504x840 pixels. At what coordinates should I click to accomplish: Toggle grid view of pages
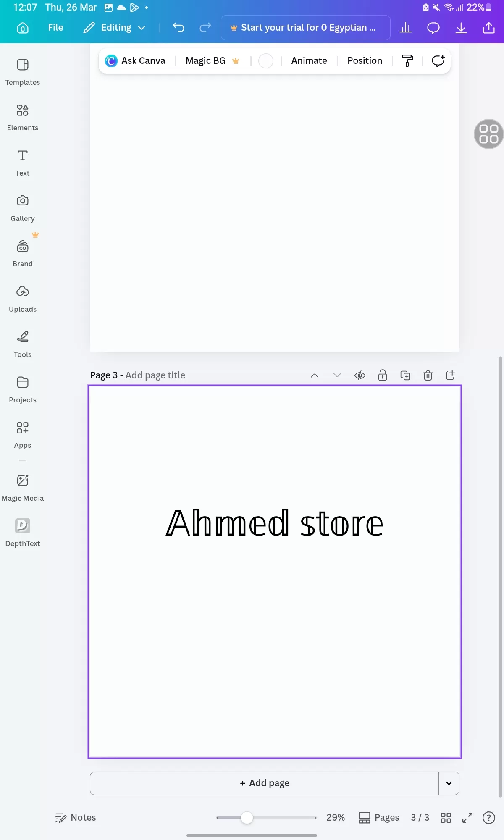coord(446,817)
